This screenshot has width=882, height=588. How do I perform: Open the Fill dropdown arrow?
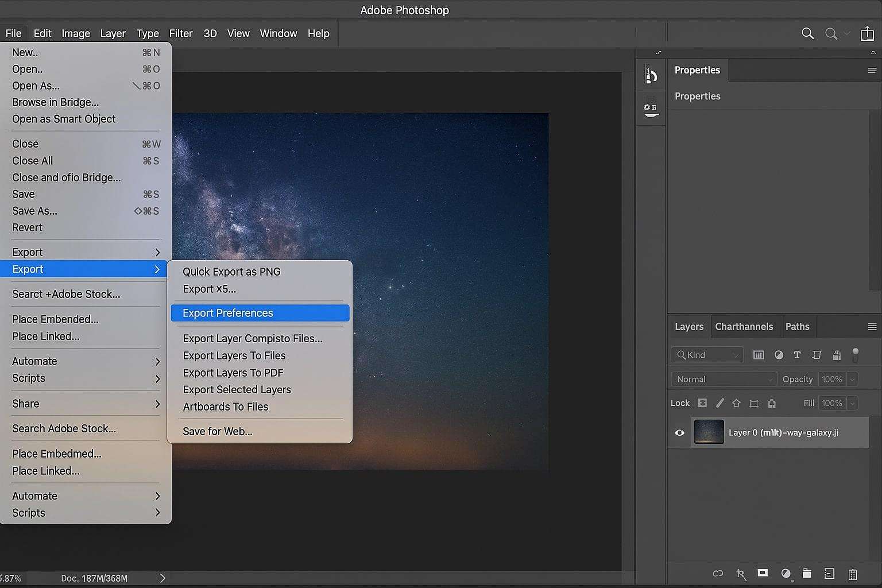(852, 403)
